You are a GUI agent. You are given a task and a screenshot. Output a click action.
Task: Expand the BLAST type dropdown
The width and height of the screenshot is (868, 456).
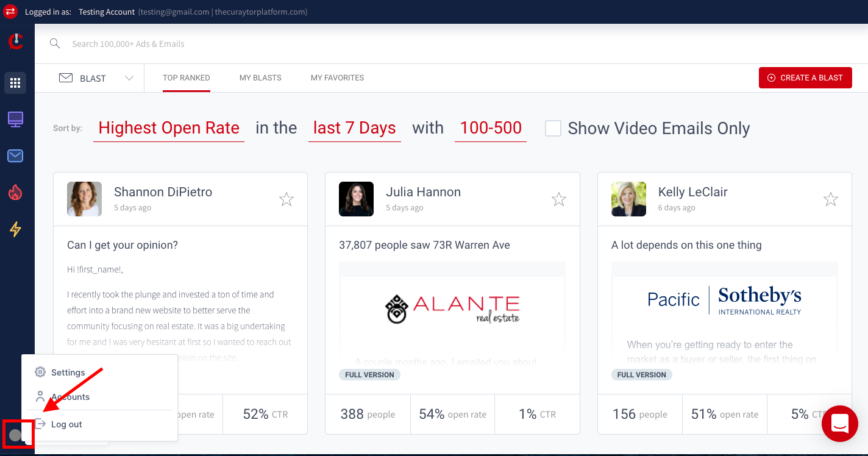pyautogui.click(x=96, y=78)
